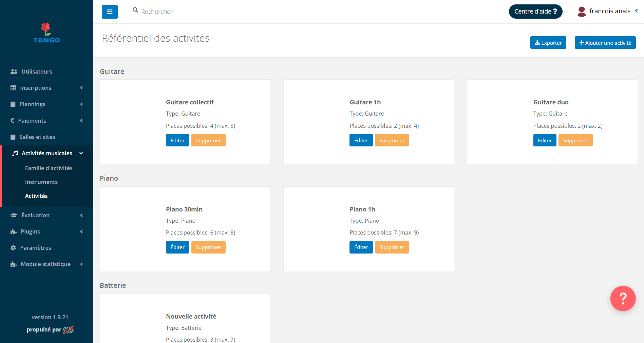Select the Activités submenu item

coord(36,196)
